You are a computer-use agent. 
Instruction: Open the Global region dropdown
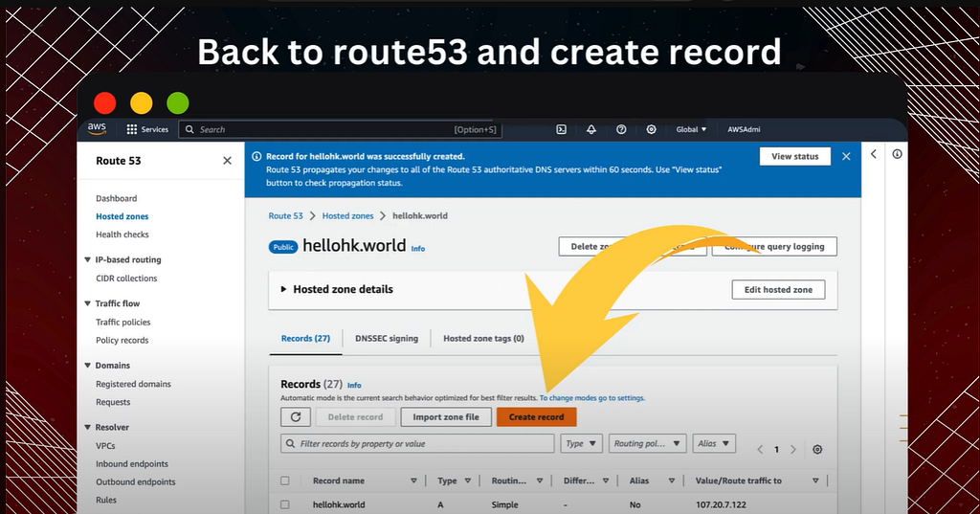pos(691,129)
